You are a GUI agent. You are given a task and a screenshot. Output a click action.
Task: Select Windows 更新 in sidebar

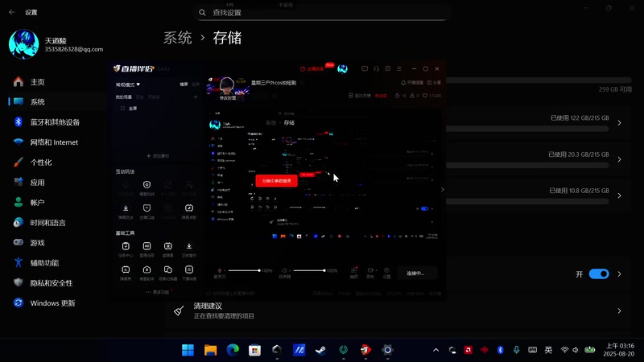53,303
